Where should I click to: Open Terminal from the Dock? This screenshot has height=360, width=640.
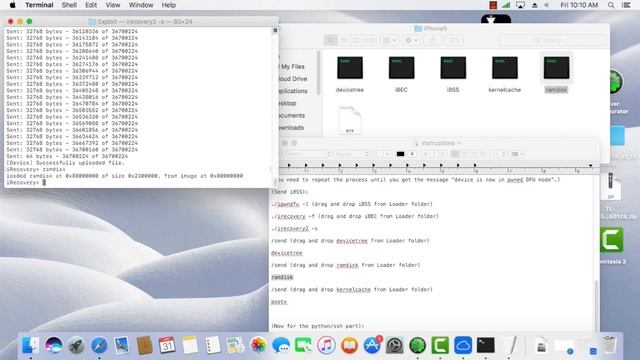(x=485, y=345)
